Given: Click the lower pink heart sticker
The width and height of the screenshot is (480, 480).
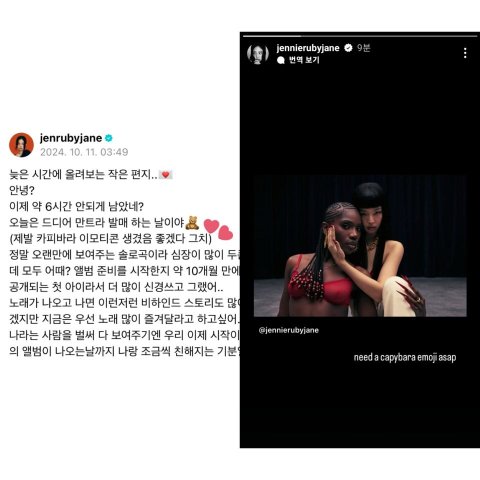Looking at the screenshot, I should point(225,233).
